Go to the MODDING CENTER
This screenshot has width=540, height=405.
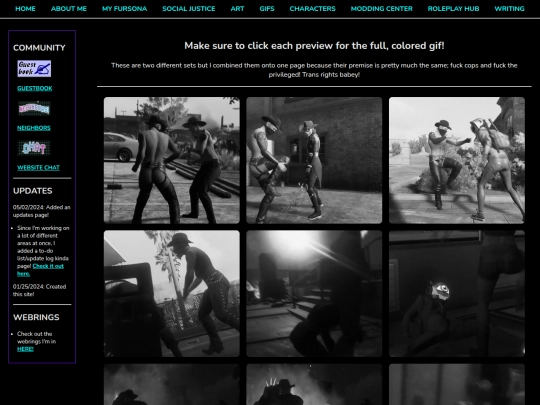(x=381, y=9)
